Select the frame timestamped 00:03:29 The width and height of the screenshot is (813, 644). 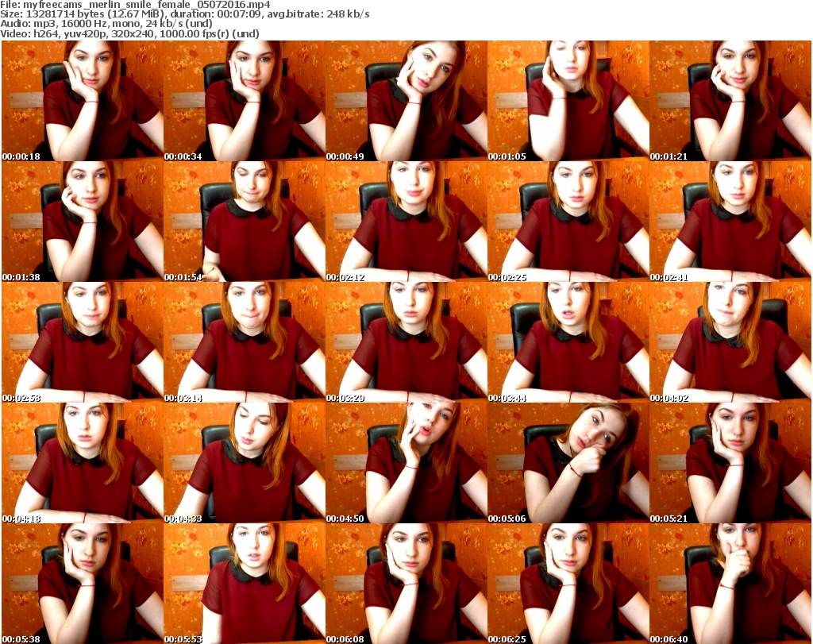coord(406,342)
